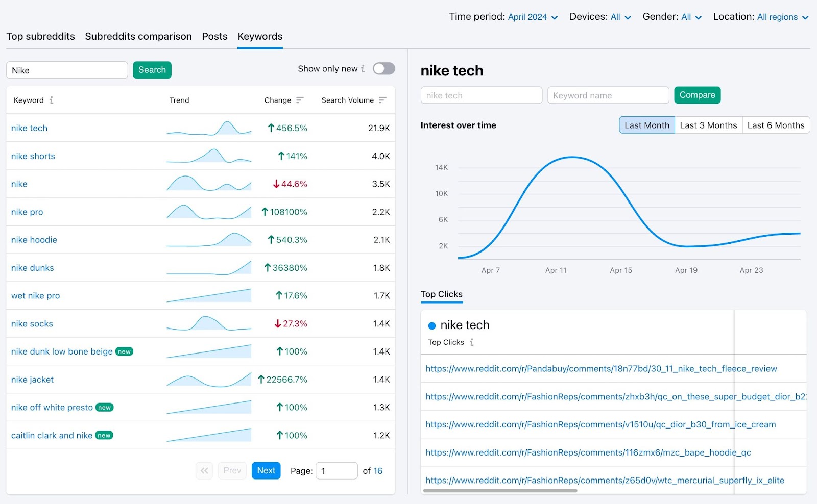Select the Last 3 Months interval
The height and width of the screenshot is (504, 817).
pos(708,125)
